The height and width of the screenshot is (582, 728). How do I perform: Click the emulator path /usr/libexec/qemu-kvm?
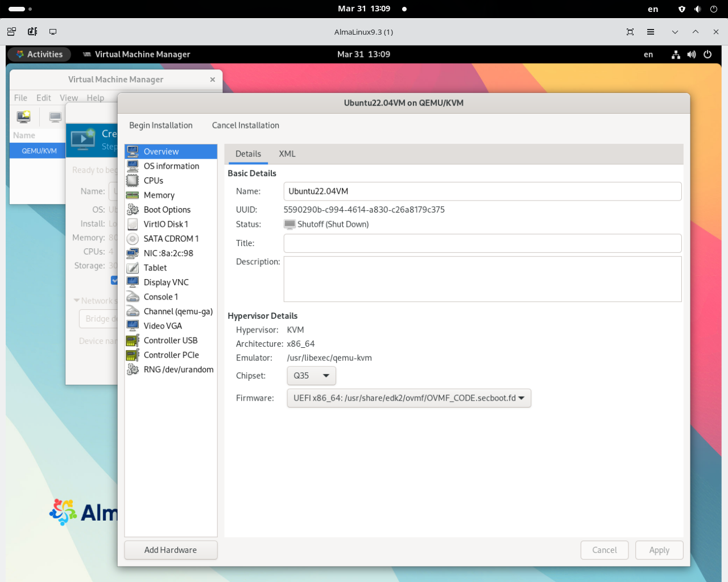pyautogui.click(x=329, y=358)
